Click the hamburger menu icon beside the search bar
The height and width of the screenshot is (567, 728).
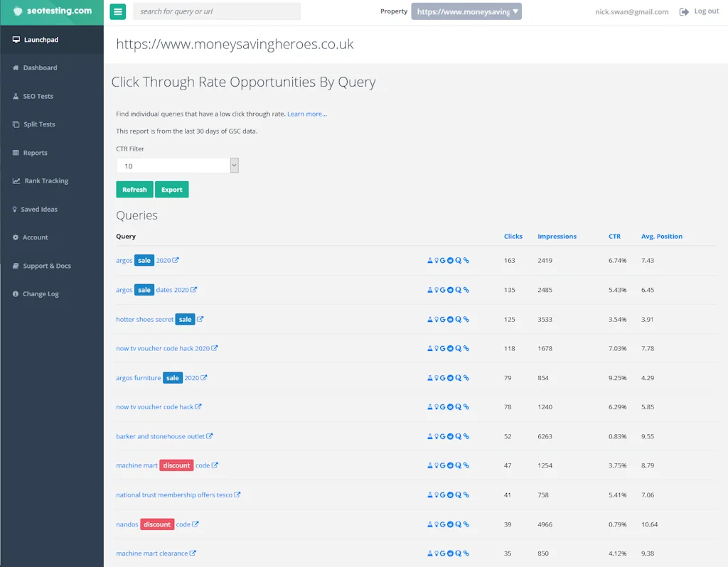pos(118,11)
